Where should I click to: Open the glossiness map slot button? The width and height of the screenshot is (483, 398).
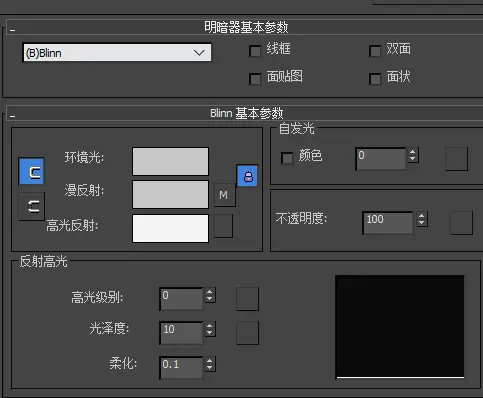247,333
